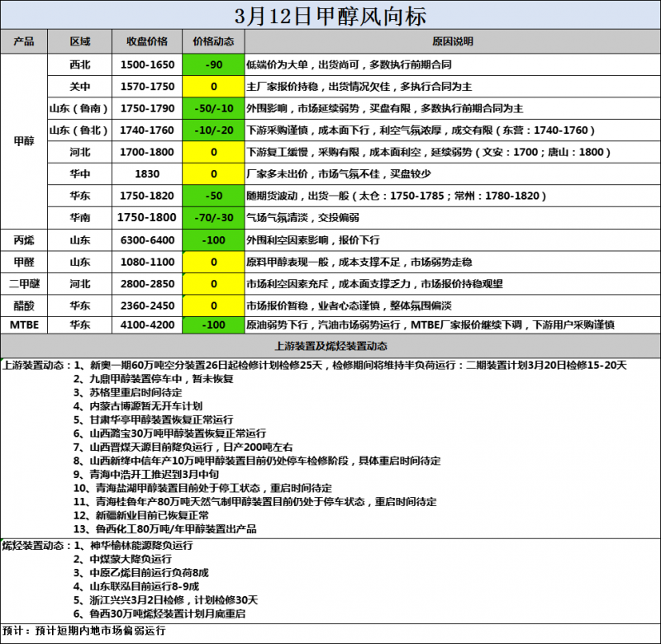Image resolution: width=661 pixels, height=644 pixels.
Task: Click the line 中原乙烯目前运行负荷8成
Action: [x=141, y=573]
